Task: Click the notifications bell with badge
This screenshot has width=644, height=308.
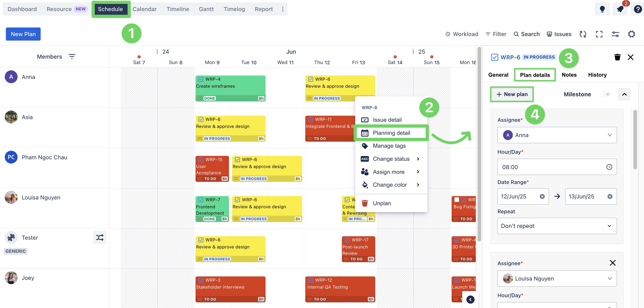Action: click(620, 9)
